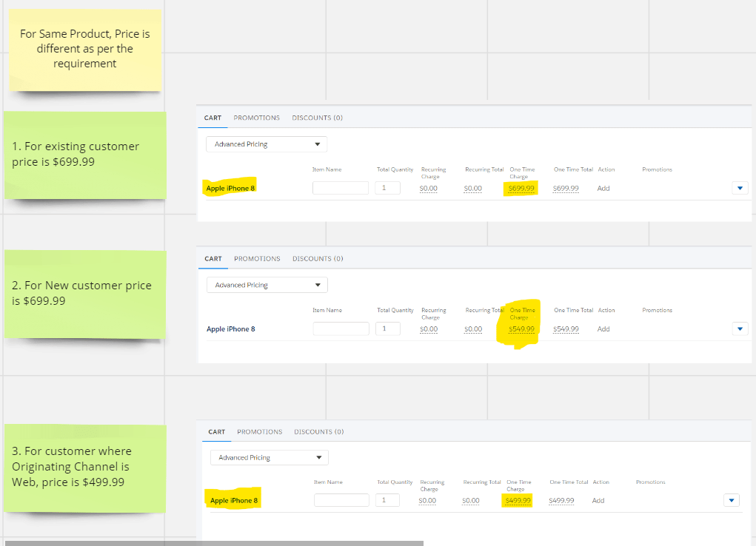Select the green "For existing customer" sticky note
756x546 pixels.
tap(84, 154)
